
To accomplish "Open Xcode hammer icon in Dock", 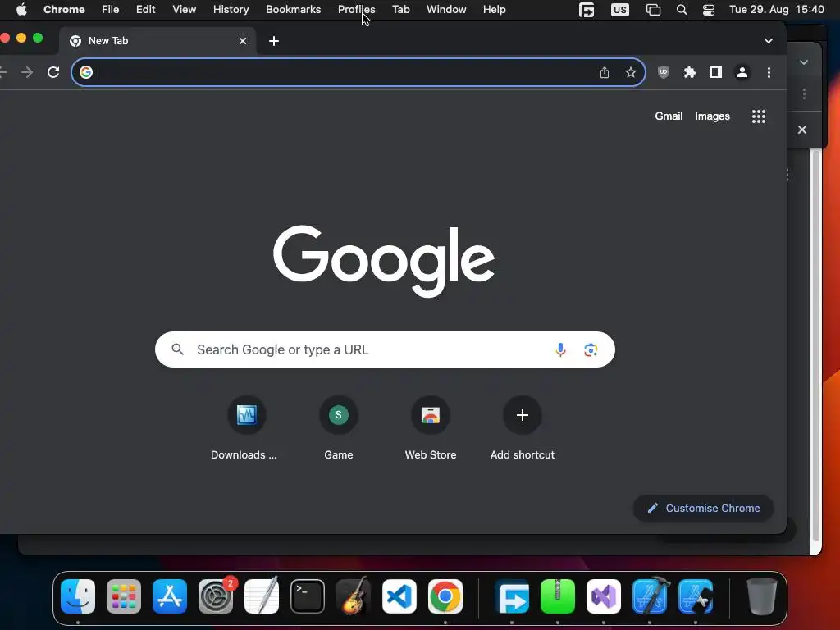I will (x=650, y=596).
